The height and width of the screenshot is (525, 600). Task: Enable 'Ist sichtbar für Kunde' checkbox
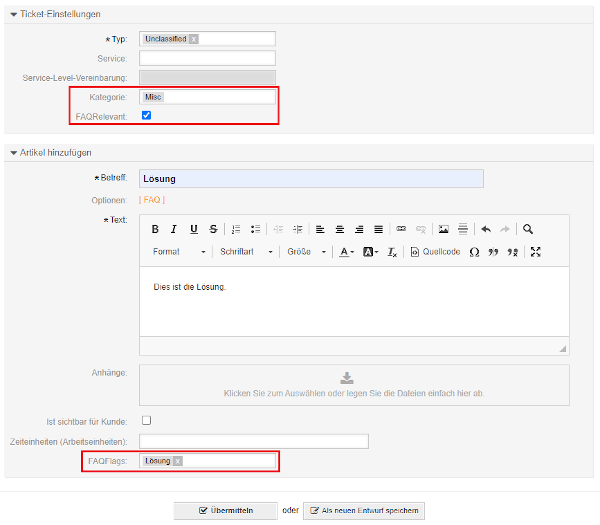(x=146, y=420)
